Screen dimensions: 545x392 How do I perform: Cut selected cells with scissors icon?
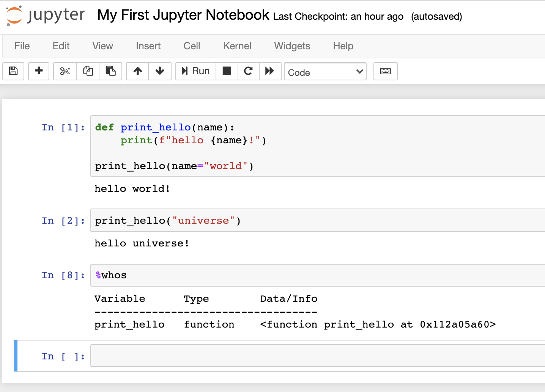pyautogui.click(x=65, y=71)
